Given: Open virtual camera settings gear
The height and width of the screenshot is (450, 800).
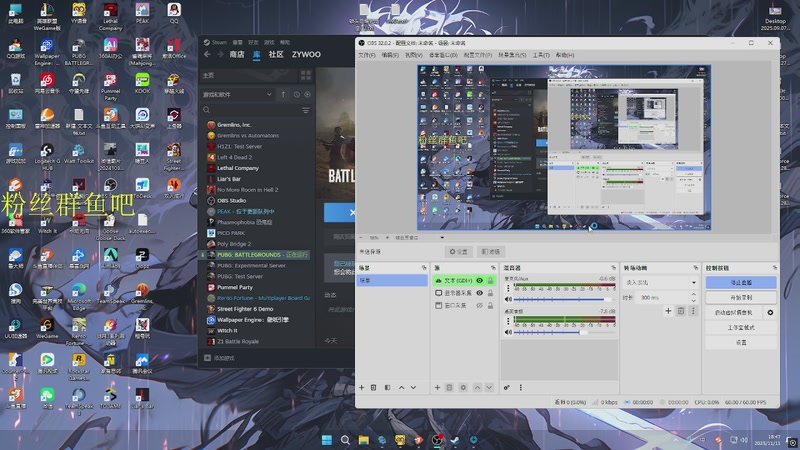Looking at the screenshot, I should [x=770, y=312].
